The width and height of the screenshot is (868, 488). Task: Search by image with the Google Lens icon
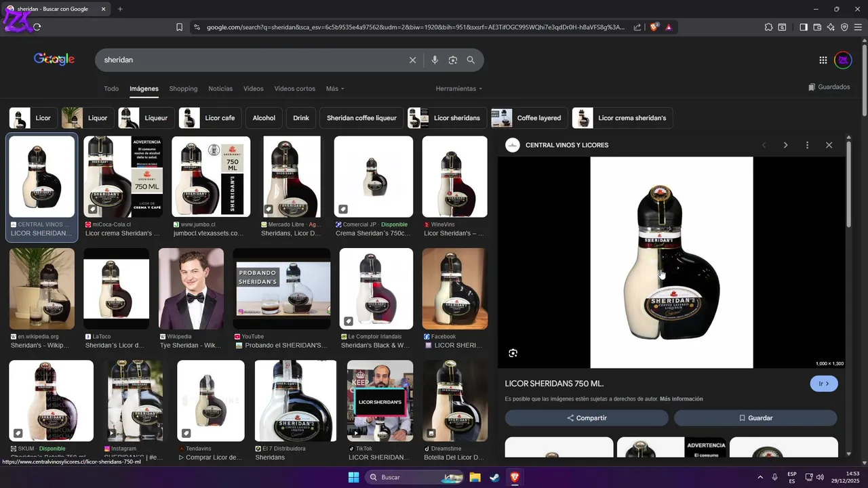[453, 60]
